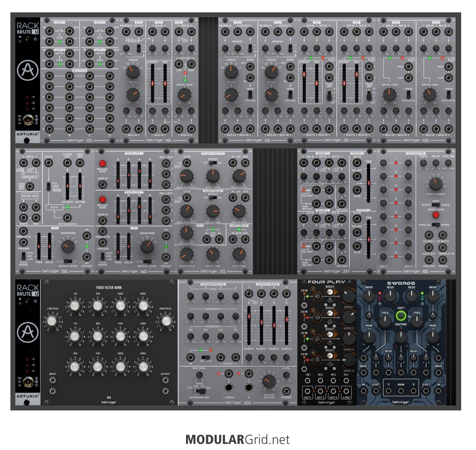Click the Level 4 knob on Four Play

349,360
